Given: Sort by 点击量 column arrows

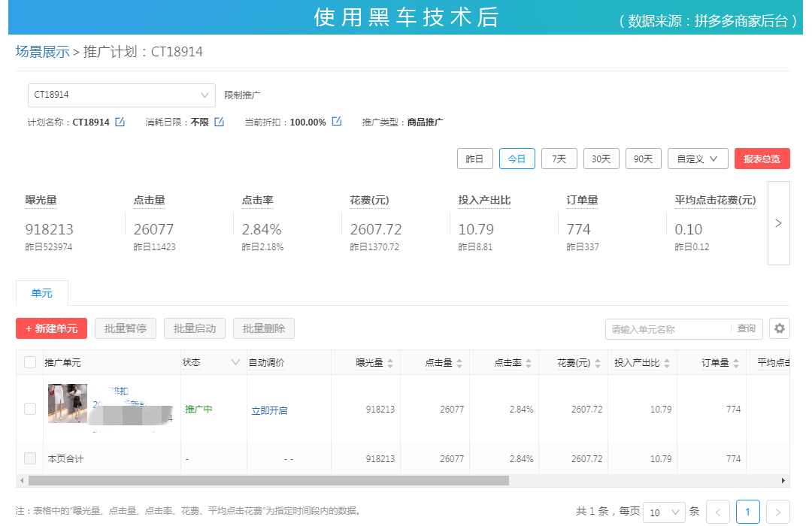Looking at the screenshot, I should pyautogui.click(x=459, y=363).
